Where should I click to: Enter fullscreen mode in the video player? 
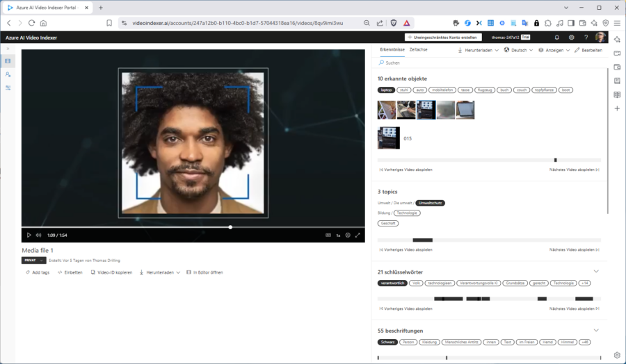pyautogui.click(x=358, y=235)
